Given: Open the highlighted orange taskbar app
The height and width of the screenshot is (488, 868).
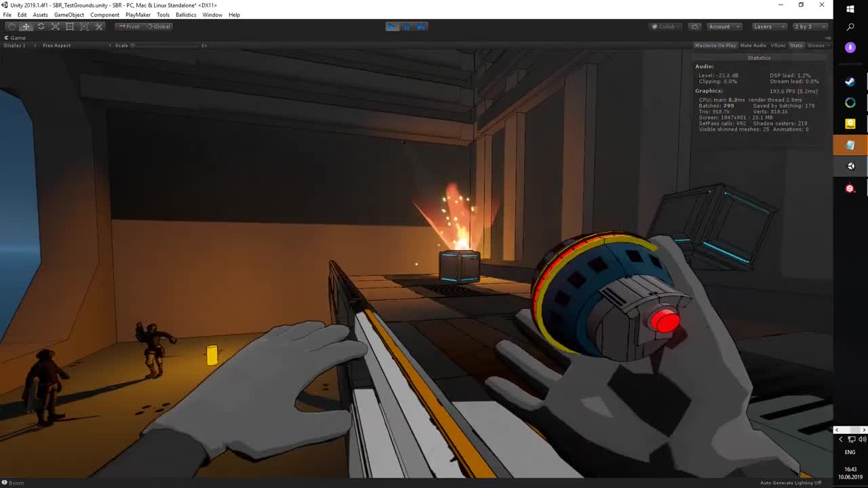Looking at the screenshot, I should click(850, 145).
